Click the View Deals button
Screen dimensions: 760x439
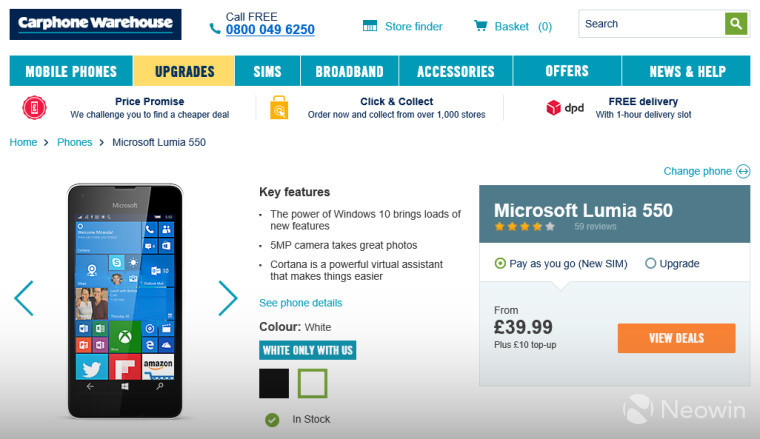(x=677, y=338)
